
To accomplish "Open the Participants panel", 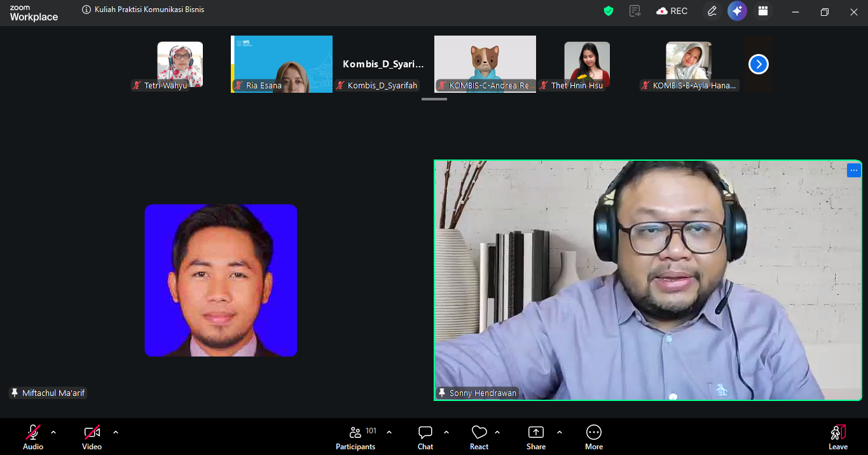I will (356, 437).
